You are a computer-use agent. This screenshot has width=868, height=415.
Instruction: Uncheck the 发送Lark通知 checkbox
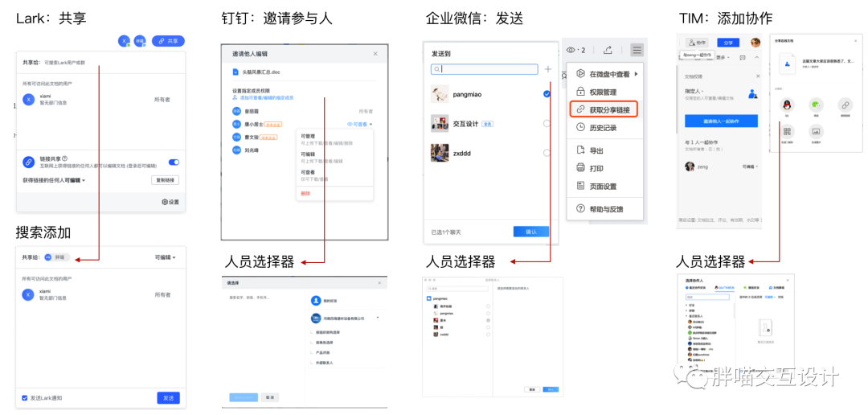click(x=24, y=398)
